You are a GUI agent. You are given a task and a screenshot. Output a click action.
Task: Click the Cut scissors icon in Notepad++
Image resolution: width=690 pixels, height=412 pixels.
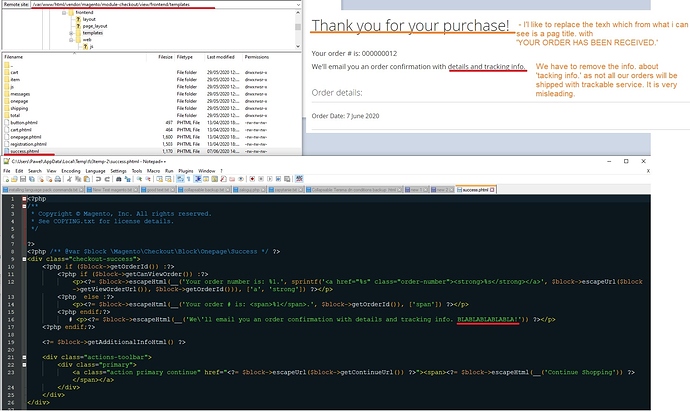69,179
